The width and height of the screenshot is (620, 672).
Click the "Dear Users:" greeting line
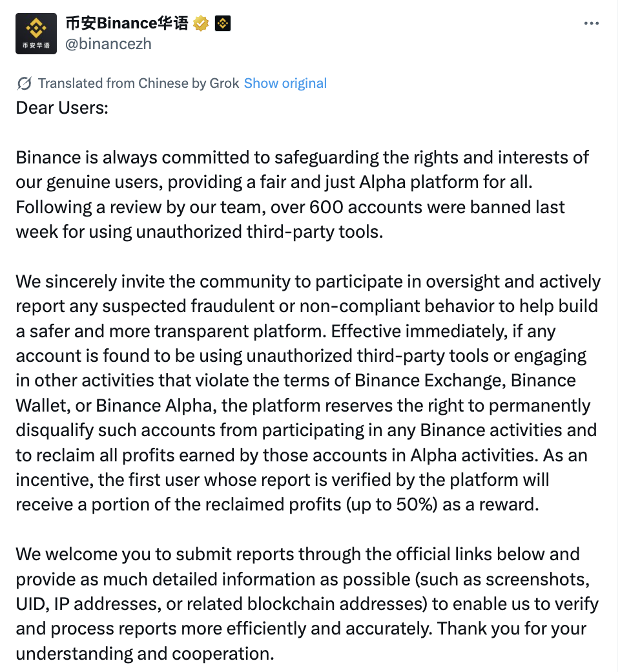[x=62, y=107]
